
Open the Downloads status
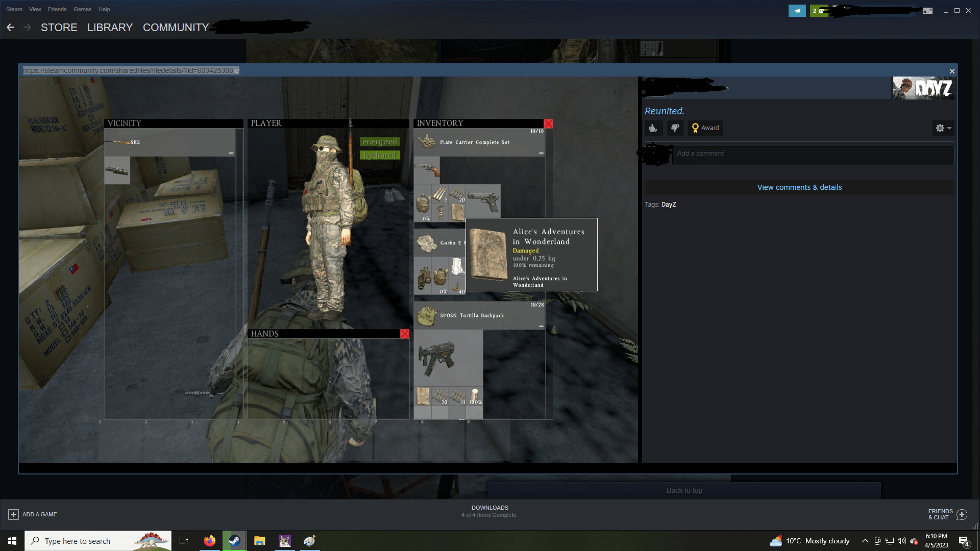click(x=489, y=511)
